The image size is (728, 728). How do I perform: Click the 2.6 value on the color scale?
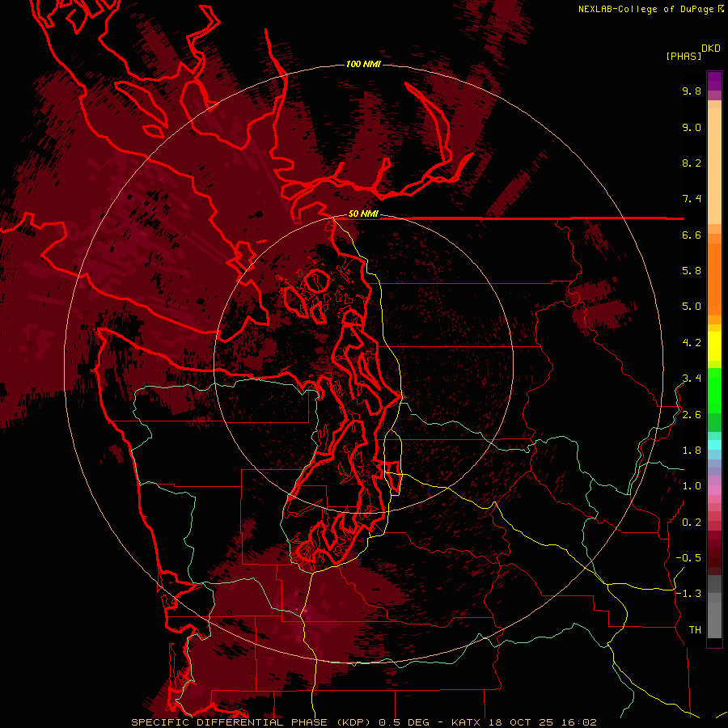point(692,415)
